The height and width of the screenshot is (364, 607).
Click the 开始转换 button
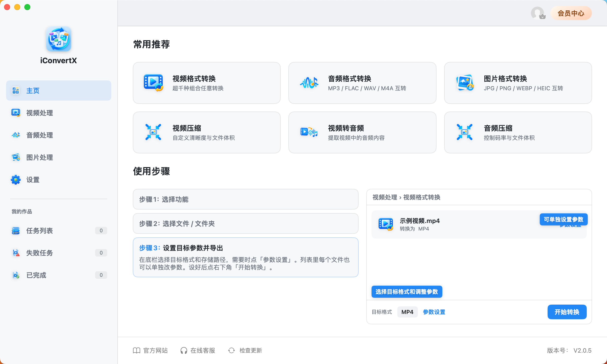click(567, 312)
